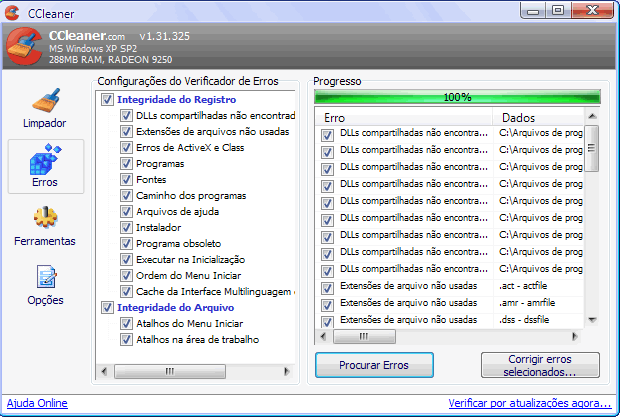Close the CCleaner window
The width and height of the screenshot is (622, 417).
click(593, 11)
